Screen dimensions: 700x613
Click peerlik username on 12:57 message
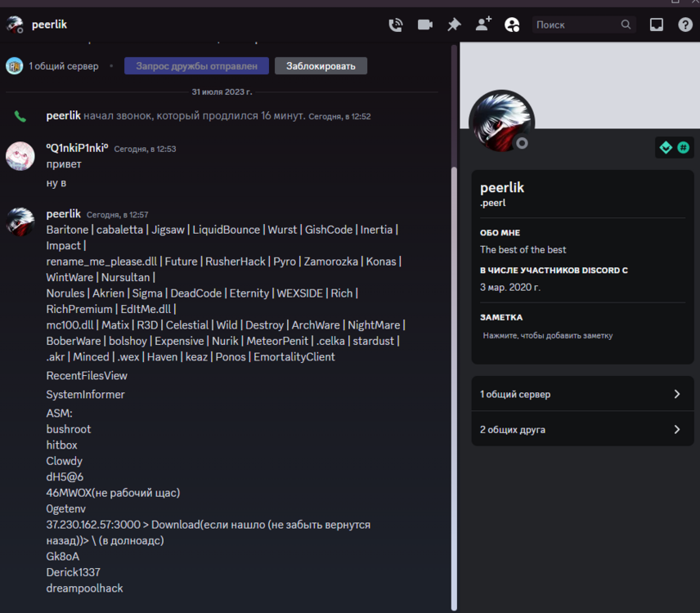pyautogui.click(x=64, y=214)
